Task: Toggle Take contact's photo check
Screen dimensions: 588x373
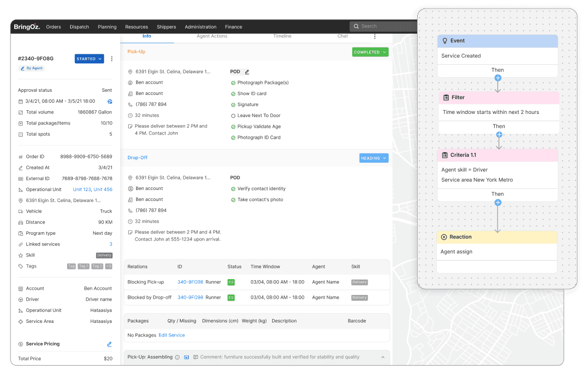Action: tap(233, 200)
